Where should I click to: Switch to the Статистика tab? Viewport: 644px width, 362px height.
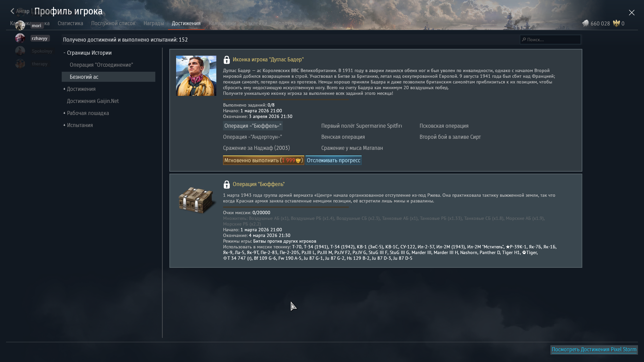pos(70,23)
